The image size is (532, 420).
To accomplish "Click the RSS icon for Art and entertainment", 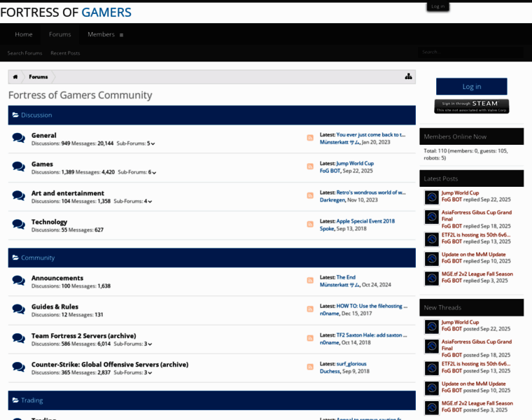I will point(310,196).
